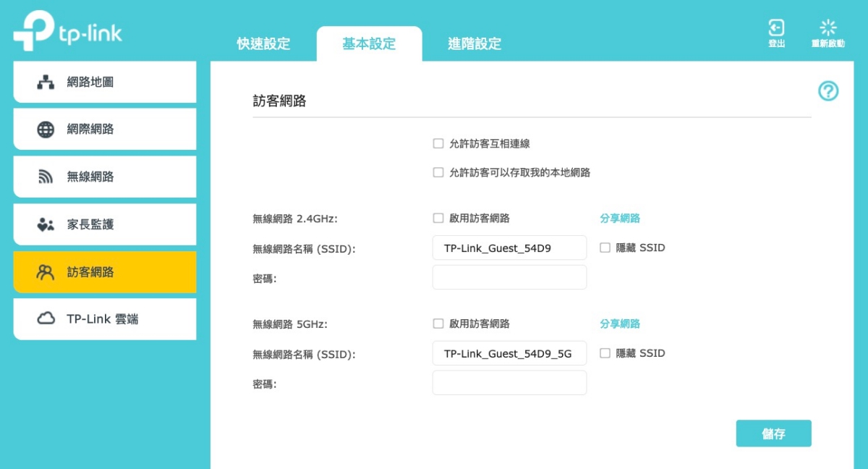Image resolution: width=868 pixels, height=469 pixels.
Task: Click the network map sidebar icon
Action: pos(46,83)
